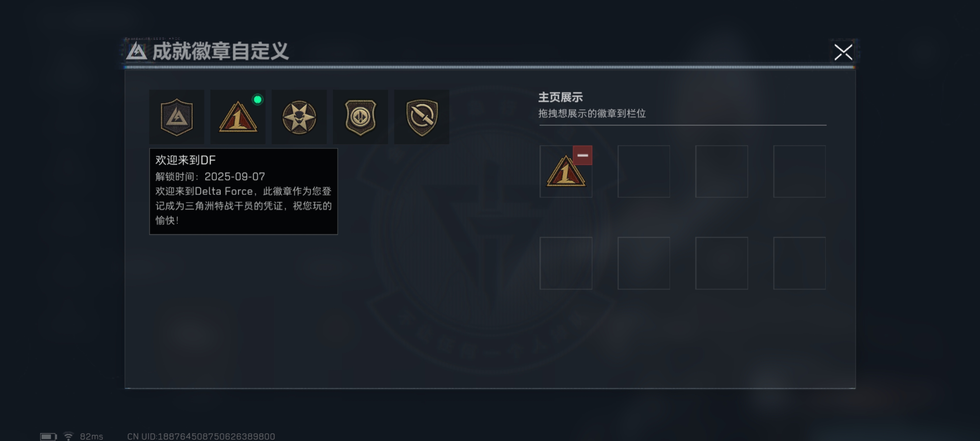Viewport: 980px width, 441px height.
Task: Select the third empty slot in bottom row
Action: click(x=722, y=263)
